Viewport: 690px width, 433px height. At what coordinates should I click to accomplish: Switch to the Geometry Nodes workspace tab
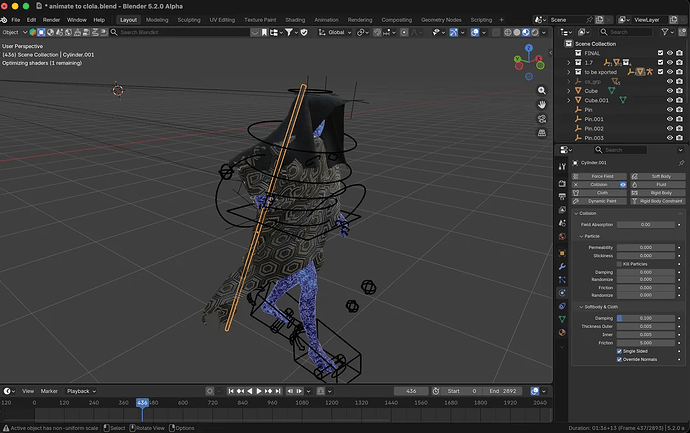(x=441, y=20)
